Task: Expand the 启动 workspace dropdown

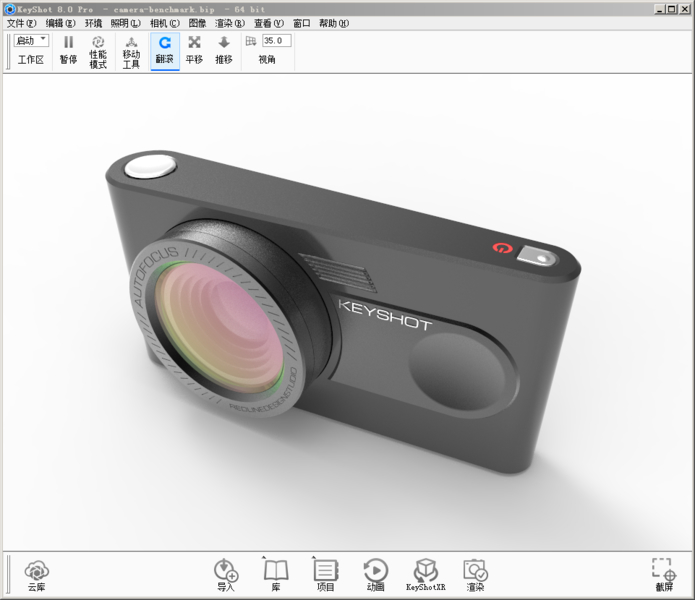Action: click(x=31, y=40)
